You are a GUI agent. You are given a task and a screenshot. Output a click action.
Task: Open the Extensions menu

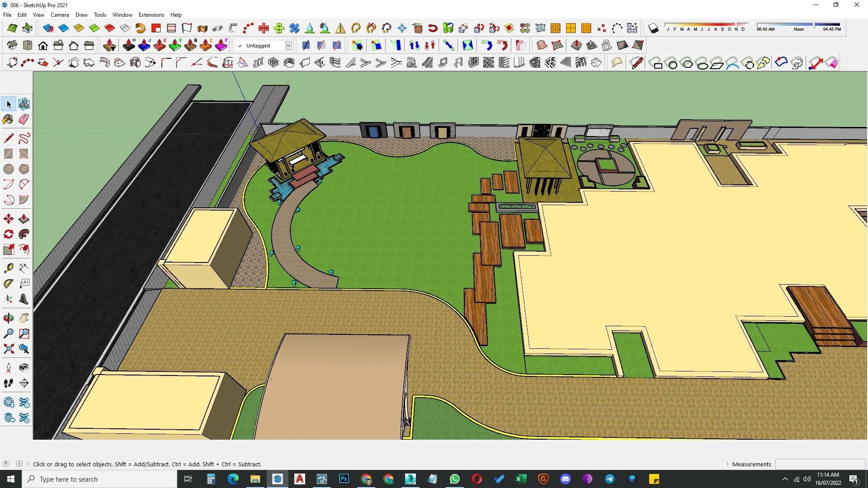(x=151, y=14)
